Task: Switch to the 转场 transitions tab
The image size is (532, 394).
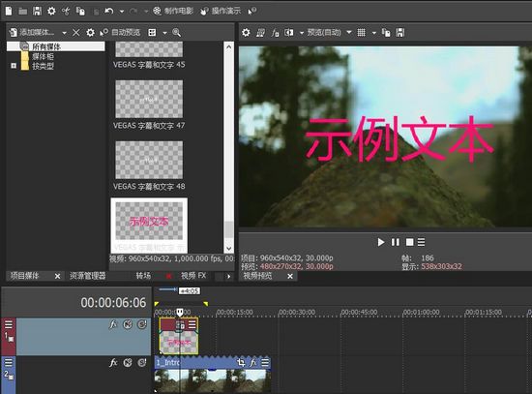Action: pos(143,276)
